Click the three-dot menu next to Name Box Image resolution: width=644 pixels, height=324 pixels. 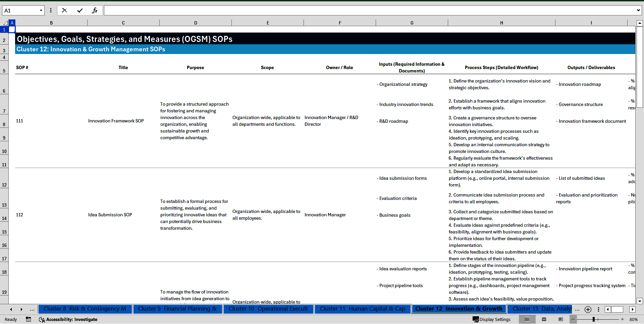point(51,10)
